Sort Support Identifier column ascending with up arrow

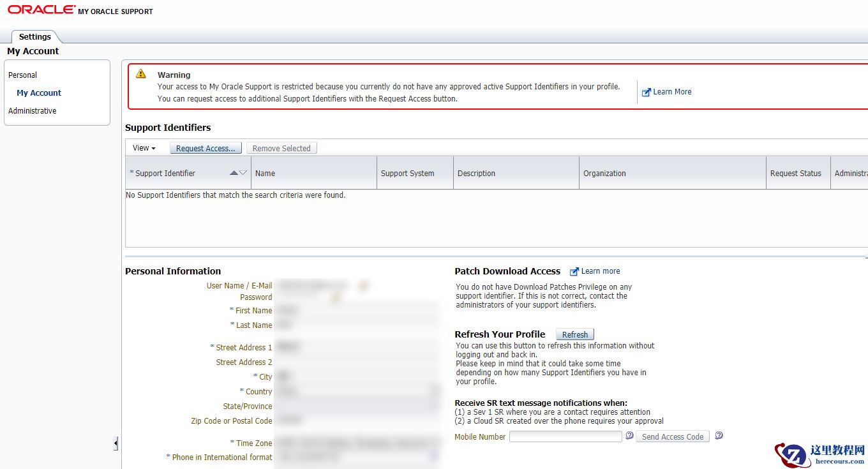(234, 173)
